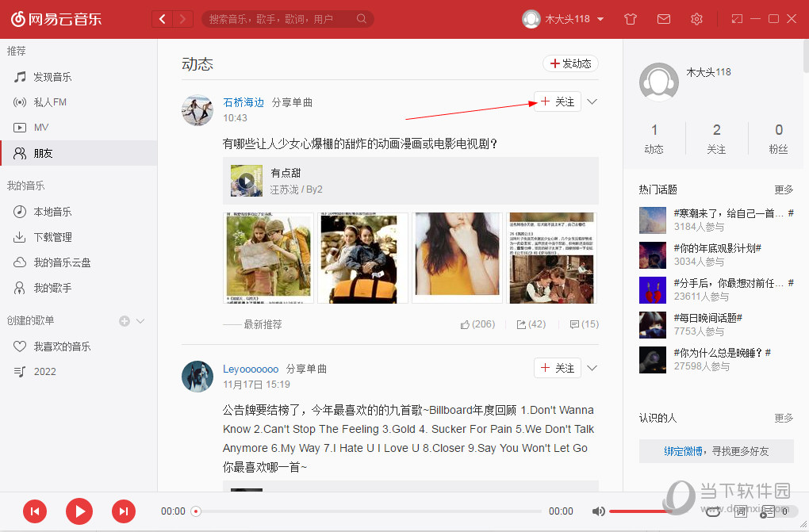Open the message envelope icon
This screenshot has width=809, height=532.
coord(664,18)
